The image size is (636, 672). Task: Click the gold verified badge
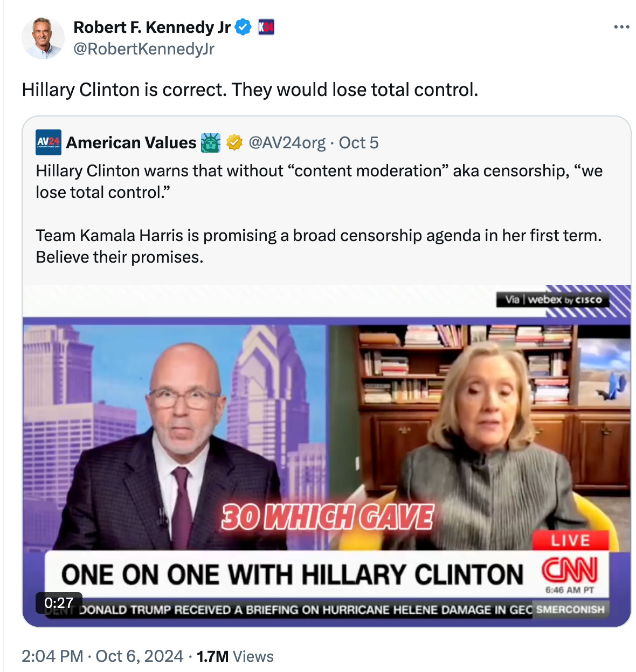234,142
